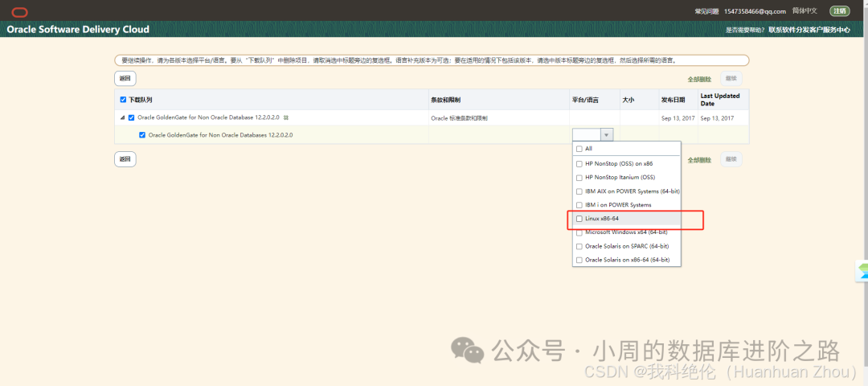This screenshot has width=868, height=386.
Task: Click the remove icon beside GoldenGate Database 12.2.0.2.0
Action: click(286, 118)
